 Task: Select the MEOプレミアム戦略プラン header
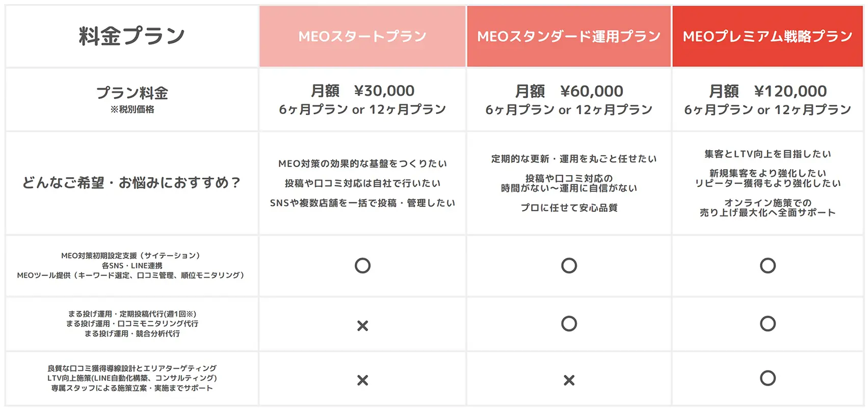(768, 36)
